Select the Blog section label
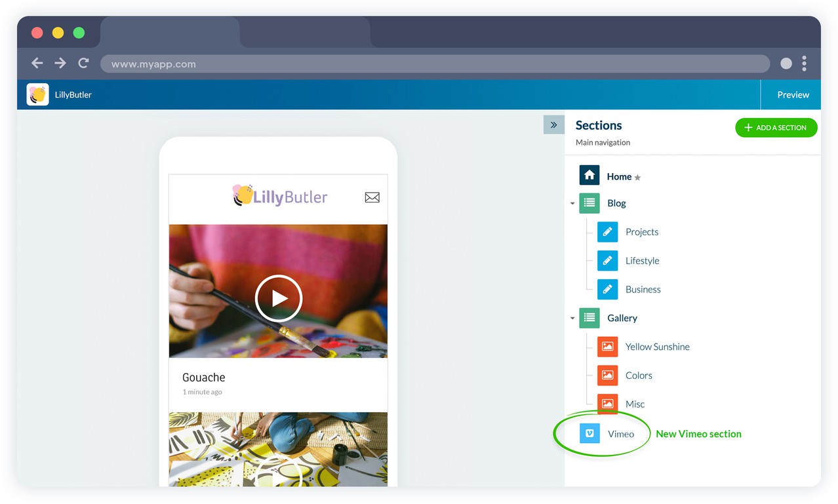Screen dimensions: 838x504 [616, 203]
